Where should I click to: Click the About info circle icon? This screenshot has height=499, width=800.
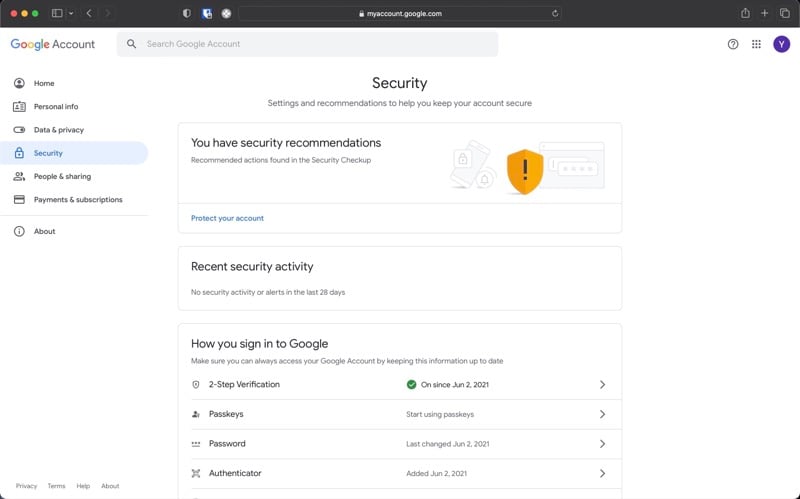19,231
